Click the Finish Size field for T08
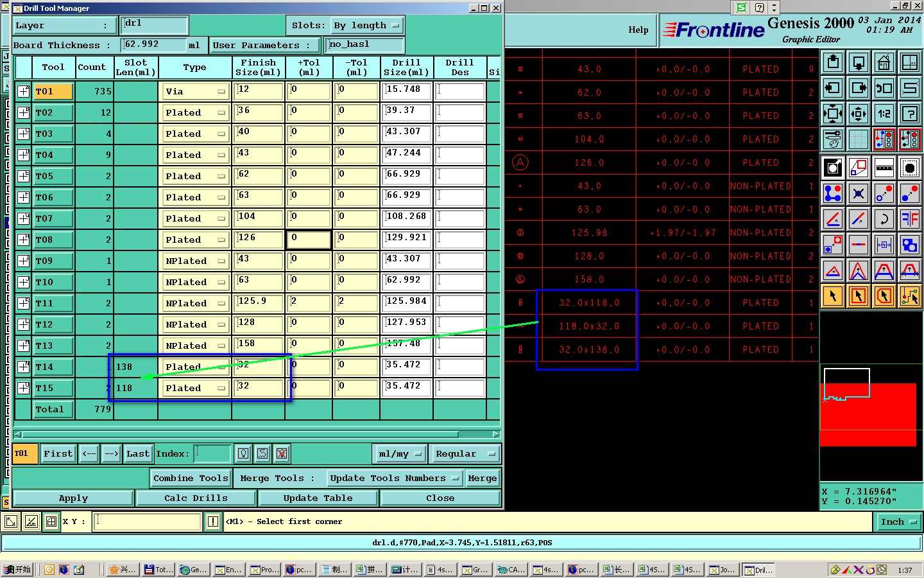 [259, 240]
